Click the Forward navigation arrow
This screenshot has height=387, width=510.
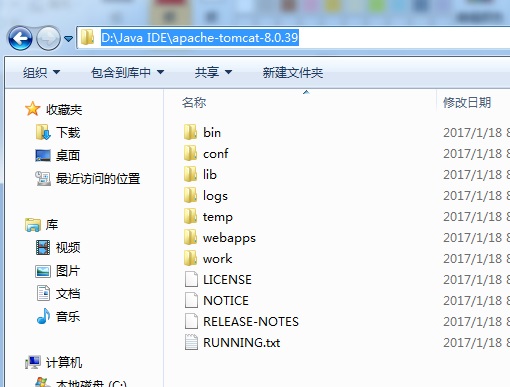(48, 38)
